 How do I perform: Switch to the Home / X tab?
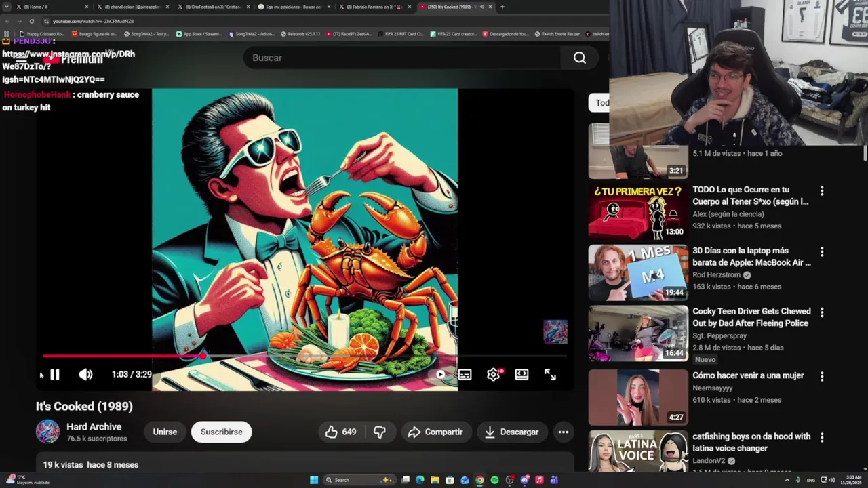[x=51, y=7]
